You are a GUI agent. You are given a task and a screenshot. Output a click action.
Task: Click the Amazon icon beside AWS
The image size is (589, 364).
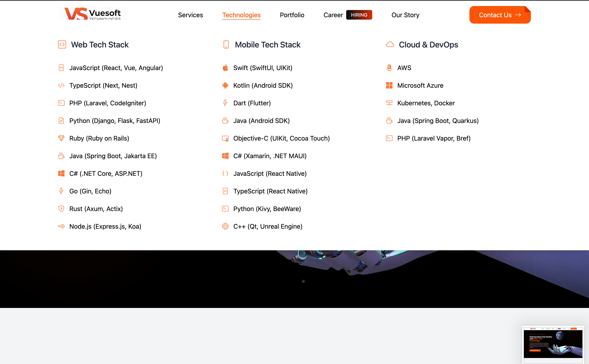tap(389, 68)
